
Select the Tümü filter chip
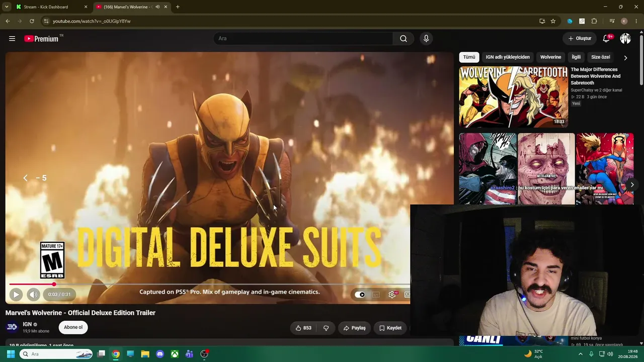coord(469,57)
